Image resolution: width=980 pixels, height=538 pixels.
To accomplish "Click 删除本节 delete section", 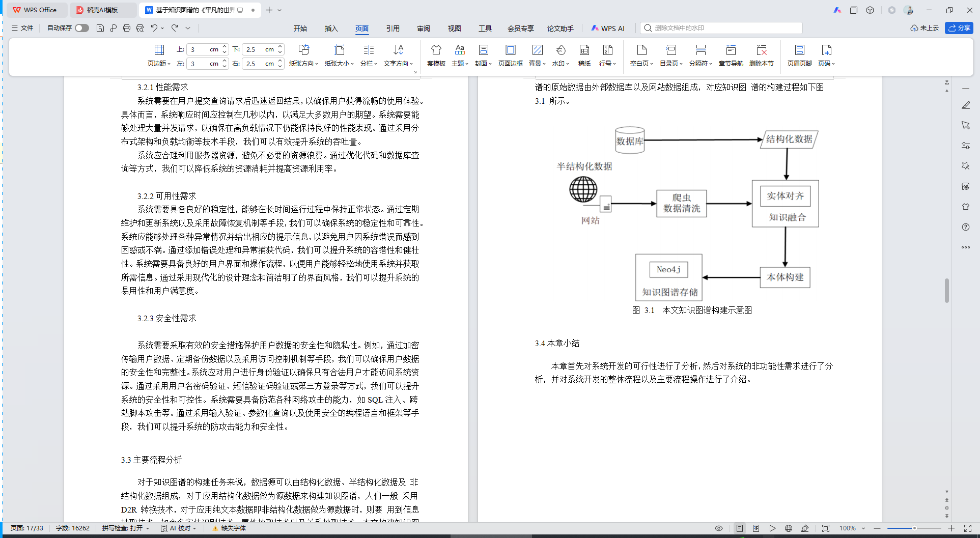I will point(762,55).
